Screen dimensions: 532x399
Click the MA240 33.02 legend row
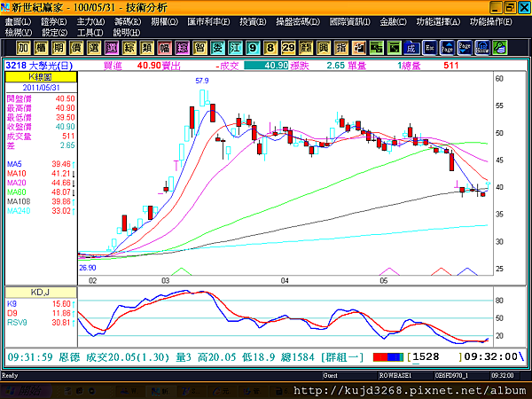click(x=41, y=211)
